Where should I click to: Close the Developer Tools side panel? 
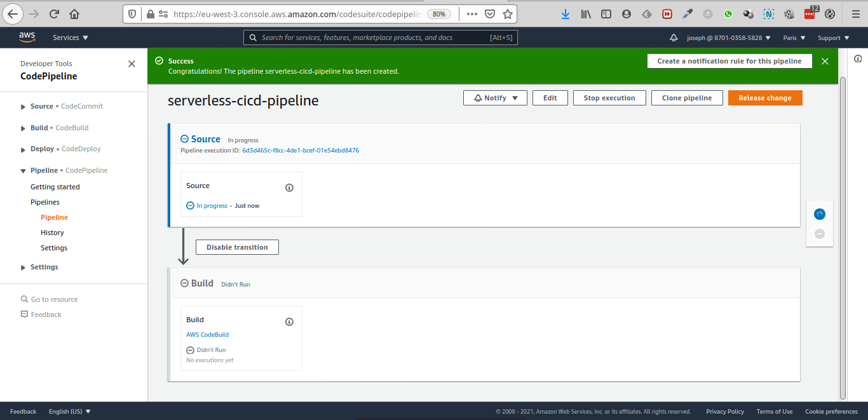pyautogui.click(x=132, y=64)
